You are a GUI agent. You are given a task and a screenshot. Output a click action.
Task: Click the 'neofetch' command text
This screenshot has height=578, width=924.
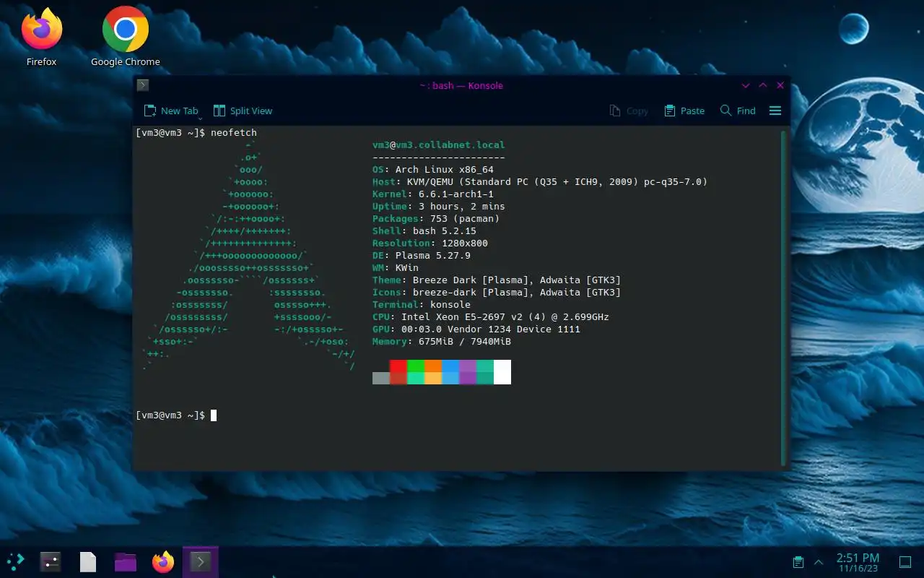pyautogui.click(x=234, y=133)
